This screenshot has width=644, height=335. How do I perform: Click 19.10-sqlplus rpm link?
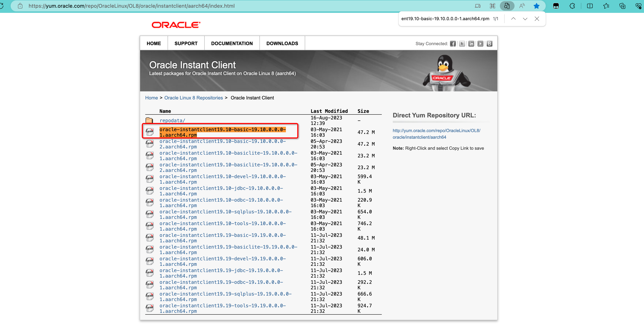pos(226,214)
